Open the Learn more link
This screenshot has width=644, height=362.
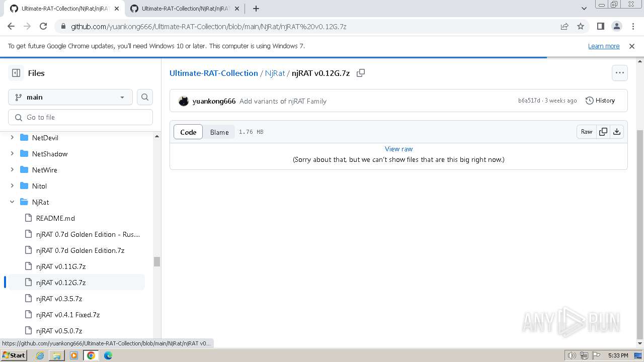click(x=604, y=46)
